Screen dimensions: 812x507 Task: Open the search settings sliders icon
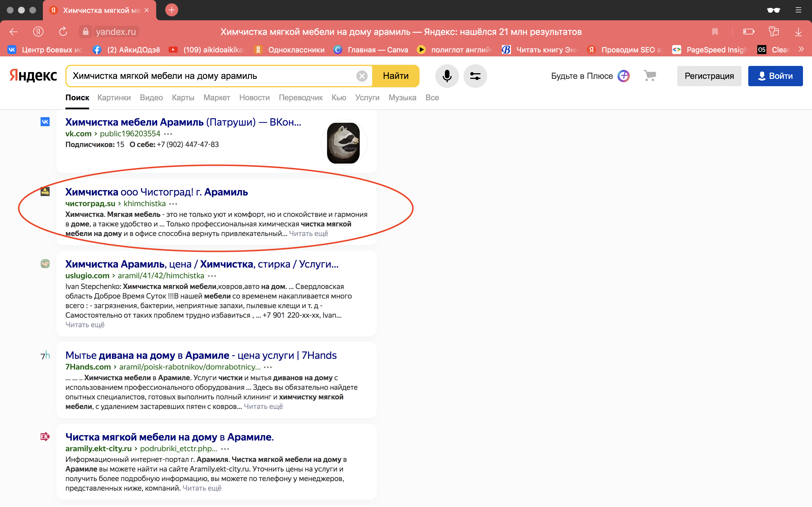pos(475,76)
